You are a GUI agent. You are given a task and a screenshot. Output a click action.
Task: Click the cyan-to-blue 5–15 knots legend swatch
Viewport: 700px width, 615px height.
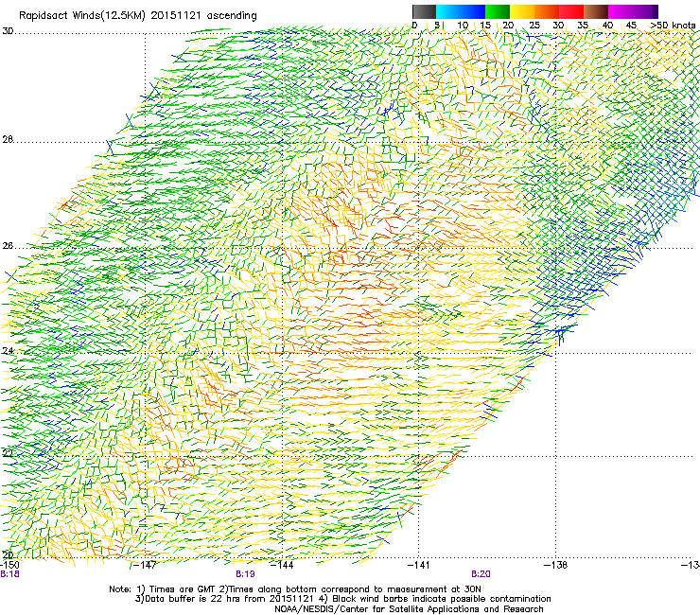point(461,11)
